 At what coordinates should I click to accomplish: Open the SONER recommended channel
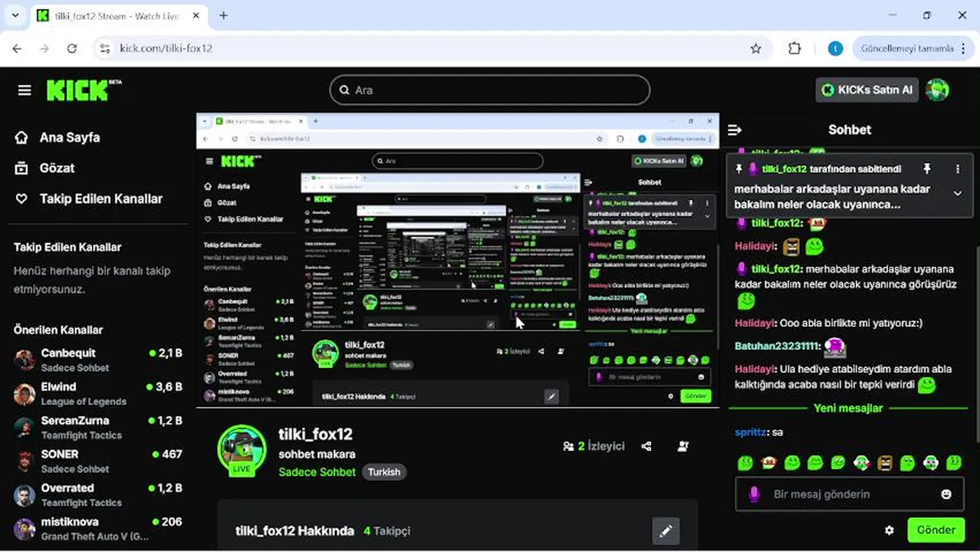[x=98, y=461]
